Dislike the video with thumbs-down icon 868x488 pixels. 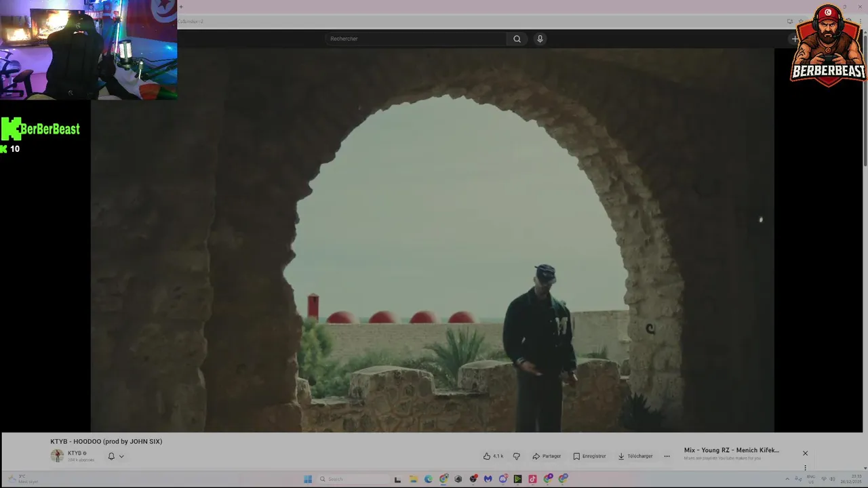click(517, 456)
